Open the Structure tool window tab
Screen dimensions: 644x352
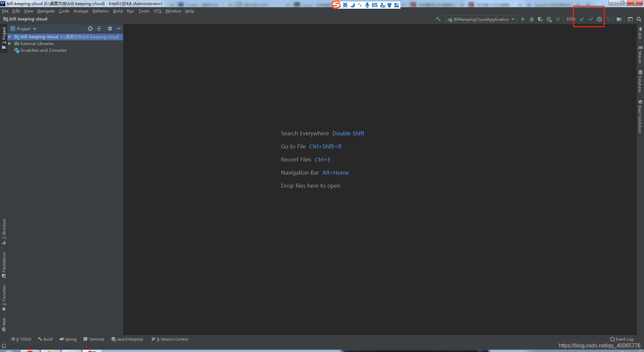click(4, 231)
